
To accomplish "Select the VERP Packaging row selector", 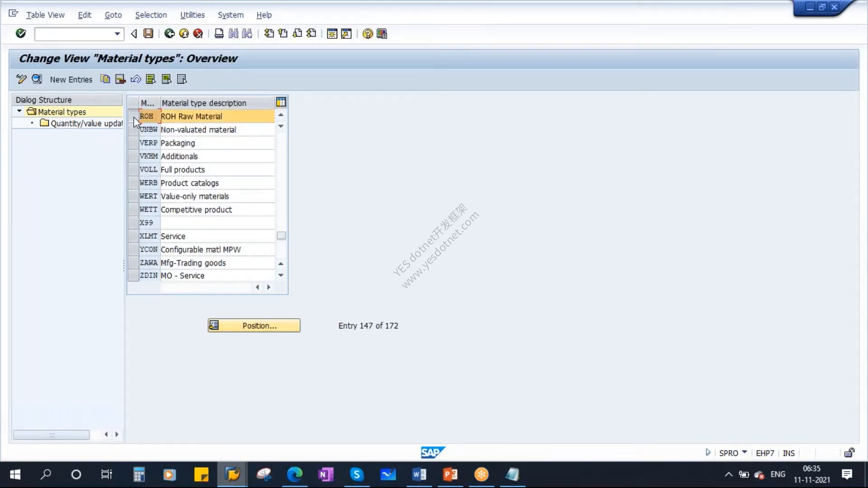I will [x=133, y=143].
